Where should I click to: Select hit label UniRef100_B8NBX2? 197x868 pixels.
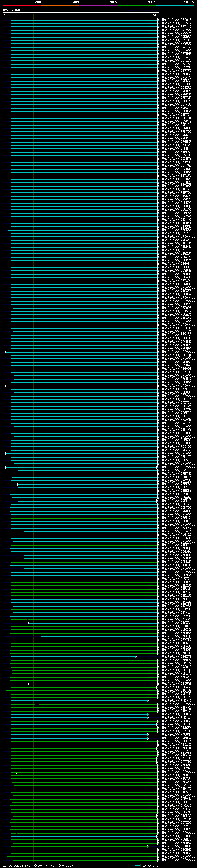coord(177,829)
